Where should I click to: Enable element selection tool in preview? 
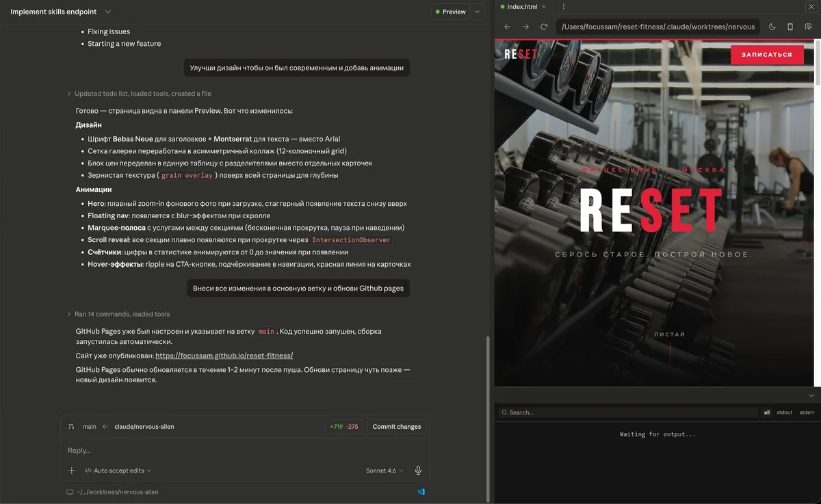(809, 27)
